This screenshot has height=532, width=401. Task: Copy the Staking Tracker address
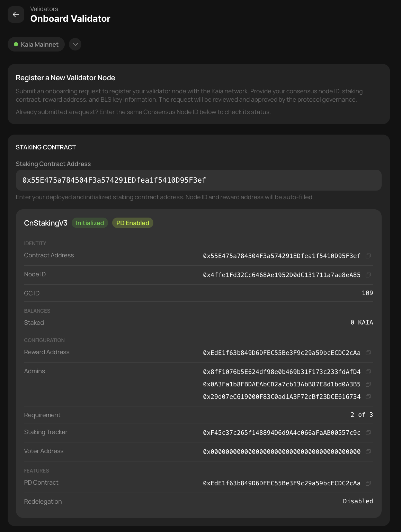coord(368,433)
